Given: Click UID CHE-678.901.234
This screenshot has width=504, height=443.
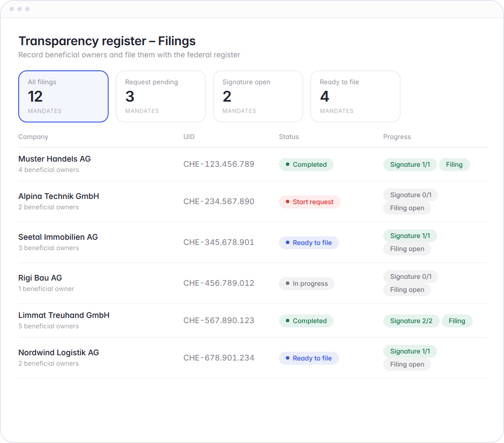Looking at the screenshot, I should coord(219,358).
